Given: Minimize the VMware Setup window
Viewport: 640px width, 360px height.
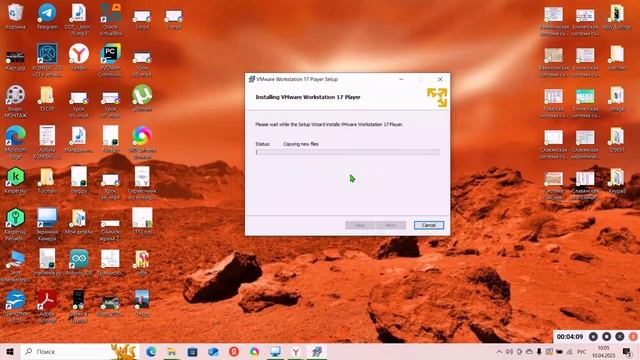Looking at the screenshot, I should (401, 79).
